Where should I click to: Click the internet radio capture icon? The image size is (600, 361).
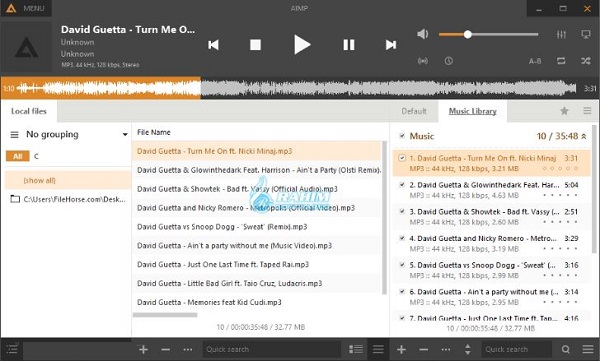422,61
